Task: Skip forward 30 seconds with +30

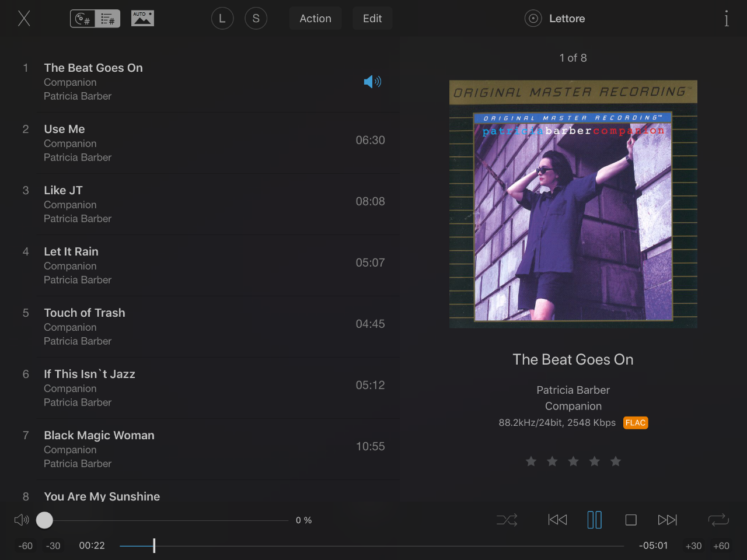Action: click(693, 546)
